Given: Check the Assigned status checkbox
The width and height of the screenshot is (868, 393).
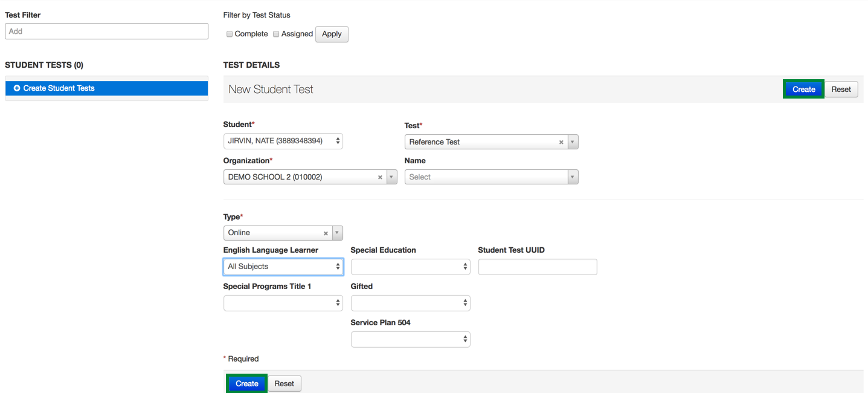Looking at the screenshot, I should [x=276, y=34].
